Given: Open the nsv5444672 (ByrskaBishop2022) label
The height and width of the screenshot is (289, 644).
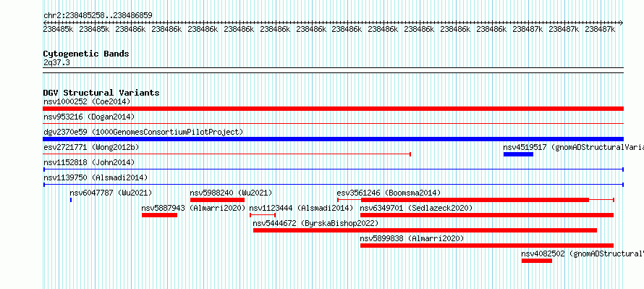Looking at the screenshot, I should click(315, 223).
